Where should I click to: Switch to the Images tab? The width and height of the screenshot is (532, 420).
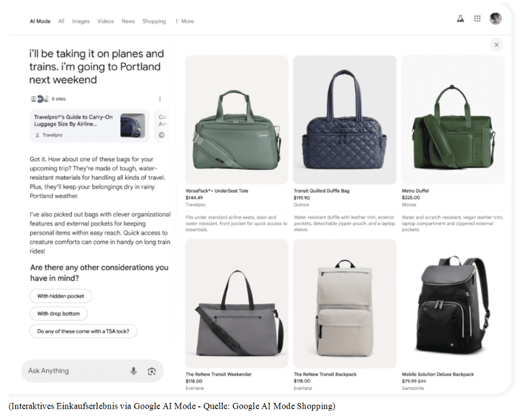[81, 22]
